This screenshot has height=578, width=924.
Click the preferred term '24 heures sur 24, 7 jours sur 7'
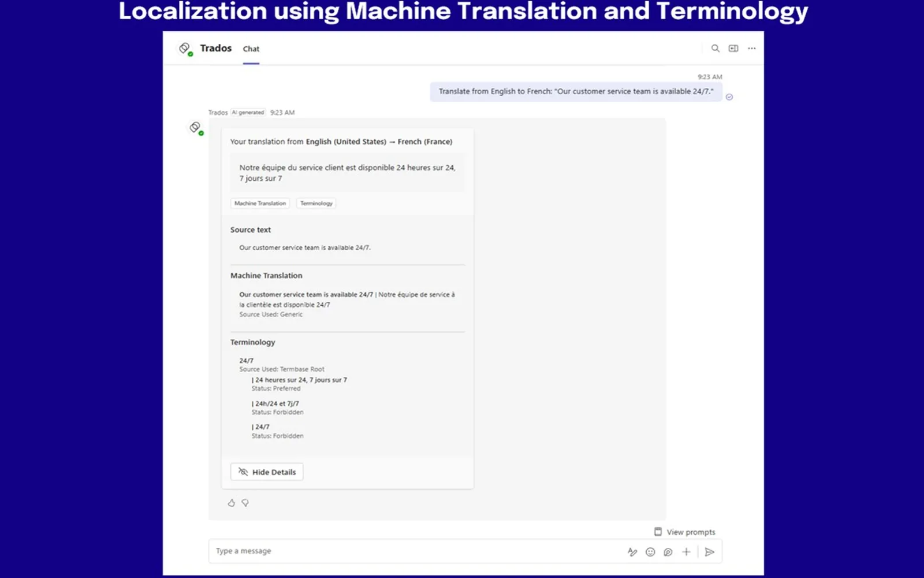300,380
